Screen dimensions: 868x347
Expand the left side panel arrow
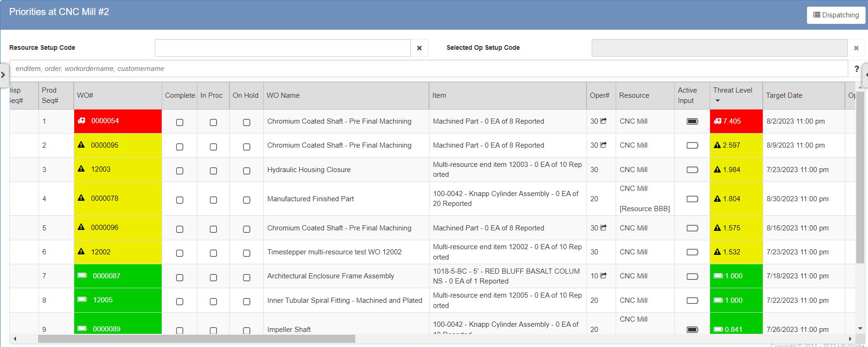(3, 75)
